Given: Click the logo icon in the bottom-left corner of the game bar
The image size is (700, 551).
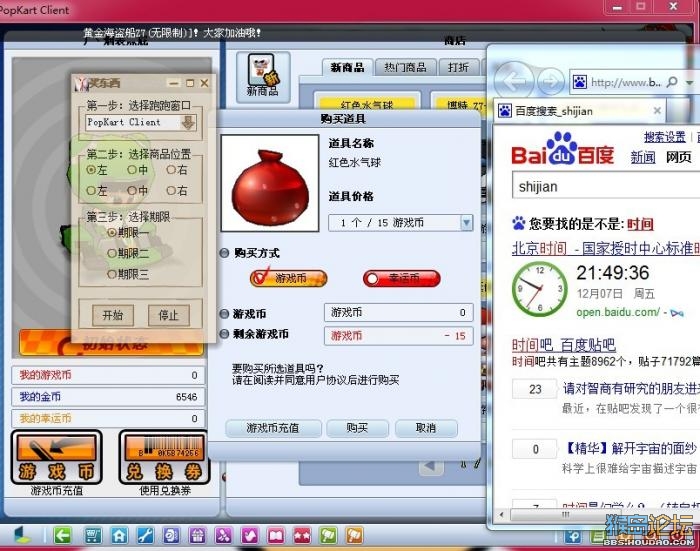Looking at the screenshot, I should point(21,534).
